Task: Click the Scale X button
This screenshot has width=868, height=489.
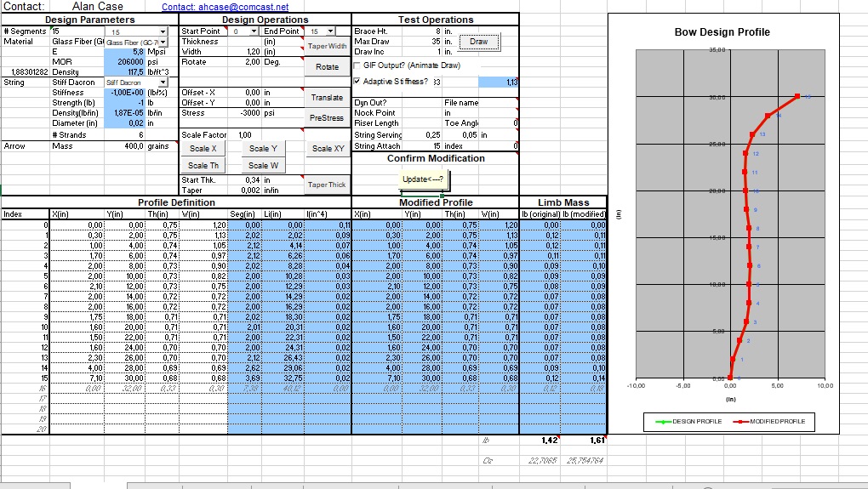Action: (x=203, y=149)
